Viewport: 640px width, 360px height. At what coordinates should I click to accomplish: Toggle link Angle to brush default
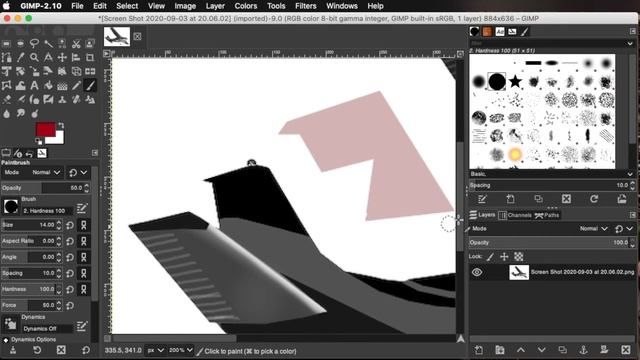click(x=84, y=257)
